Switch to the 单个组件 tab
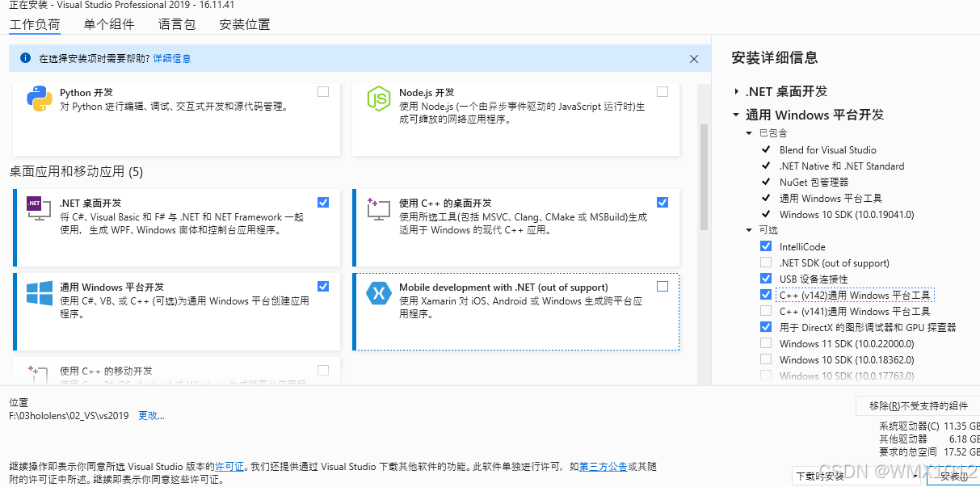Viewport: 980px width, 487px height. [x=109, y=24]
